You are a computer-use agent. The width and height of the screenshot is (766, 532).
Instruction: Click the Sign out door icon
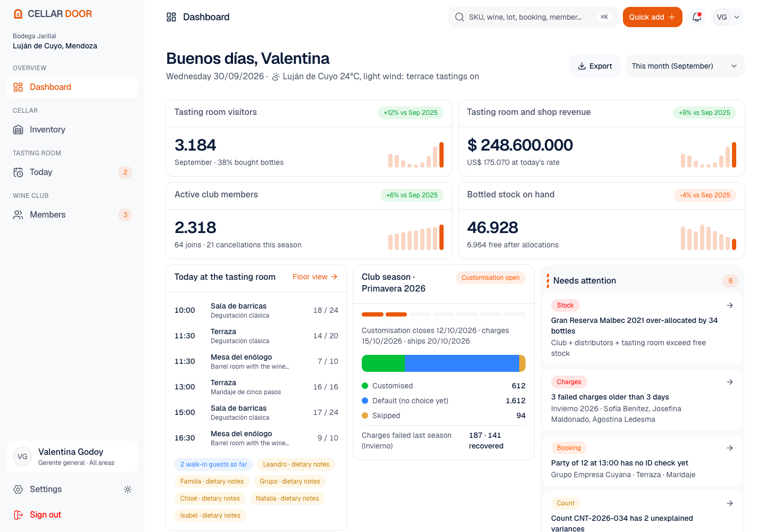click(18, 515)
